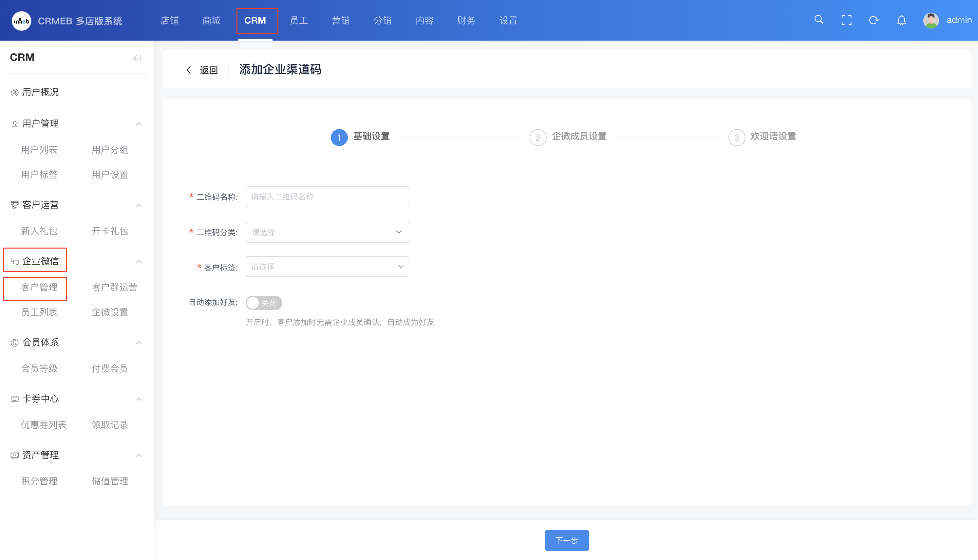This screenshot has width=978, height=560.
Task: Click the CRMEB logo icon
Action: tap(21, 21)
